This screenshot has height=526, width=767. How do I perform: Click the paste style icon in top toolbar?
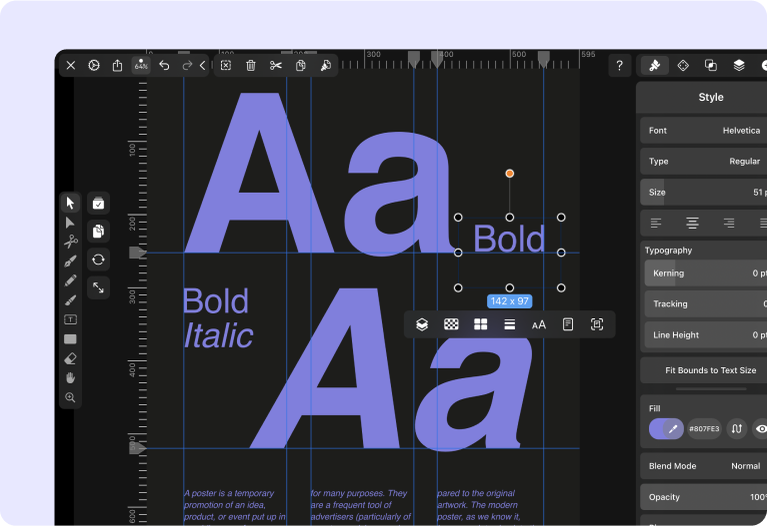coord(326,66)
